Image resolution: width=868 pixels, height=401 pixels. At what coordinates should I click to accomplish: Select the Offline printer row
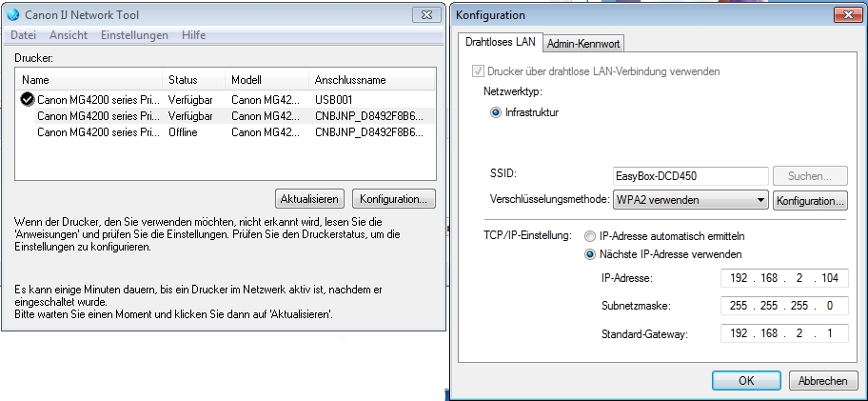pos(226,132)
